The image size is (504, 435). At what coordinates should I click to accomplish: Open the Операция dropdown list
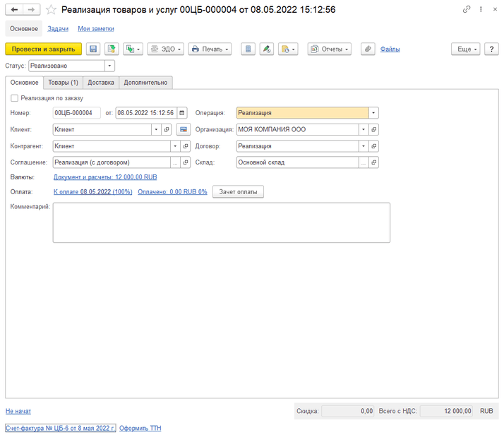373,112
